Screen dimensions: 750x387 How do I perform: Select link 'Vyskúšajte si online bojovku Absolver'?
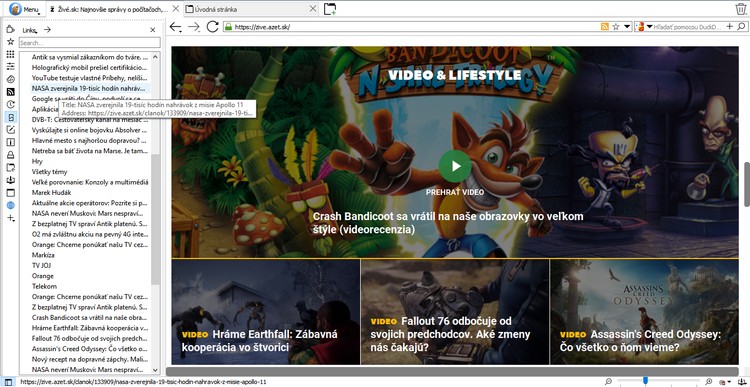tap(89, 130)
